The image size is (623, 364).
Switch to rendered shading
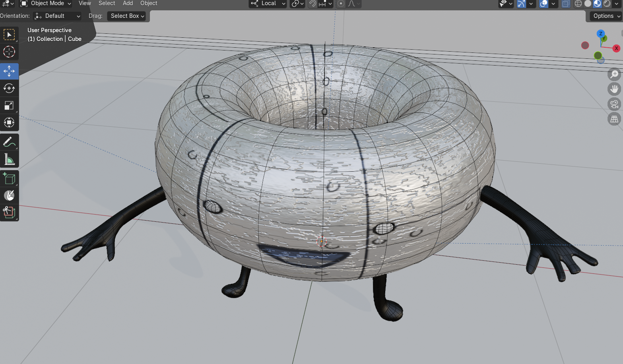pos(607,4)
